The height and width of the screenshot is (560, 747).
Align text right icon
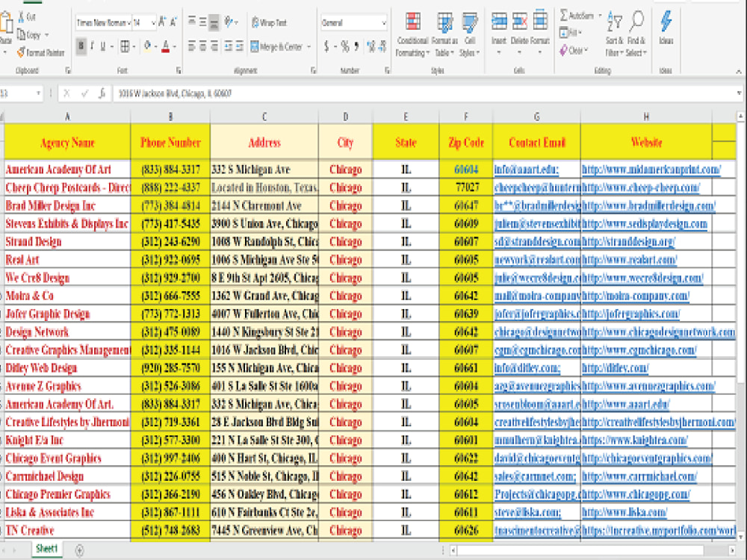coord(214,46)
